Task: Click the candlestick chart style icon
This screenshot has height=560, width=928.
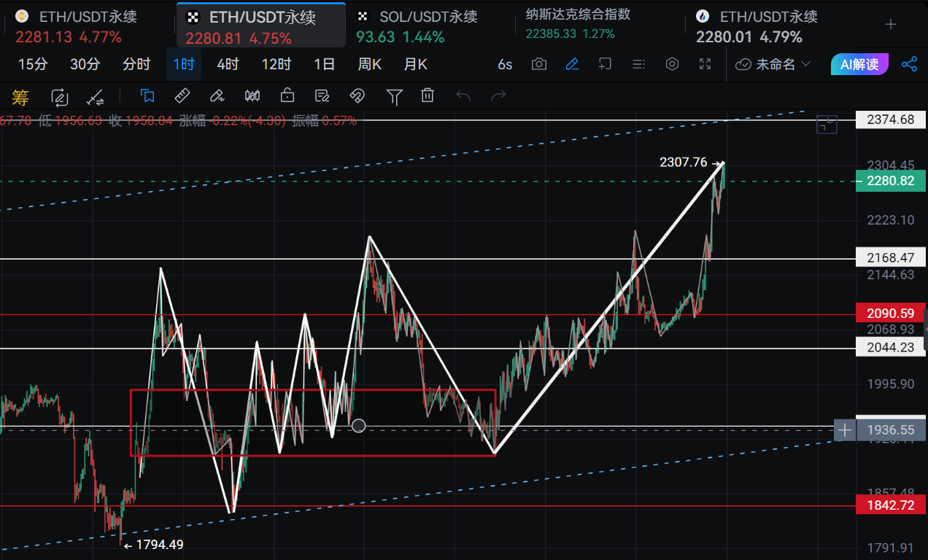Action: coord(252,96)
